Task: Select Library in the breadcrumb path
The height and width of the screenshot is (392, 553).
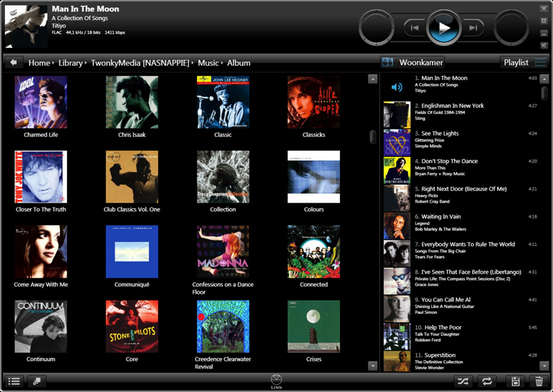Action: coord(71,63)
